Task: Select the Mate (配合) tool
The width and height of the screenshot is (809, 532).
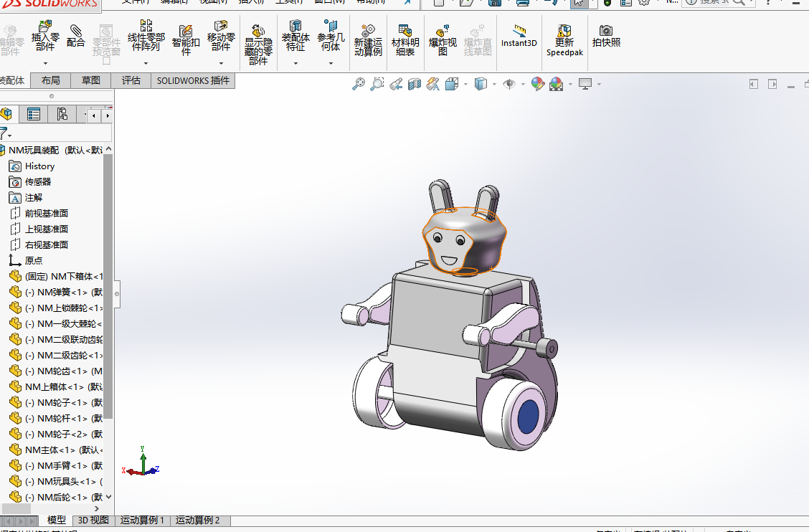Action: (75, 36)
